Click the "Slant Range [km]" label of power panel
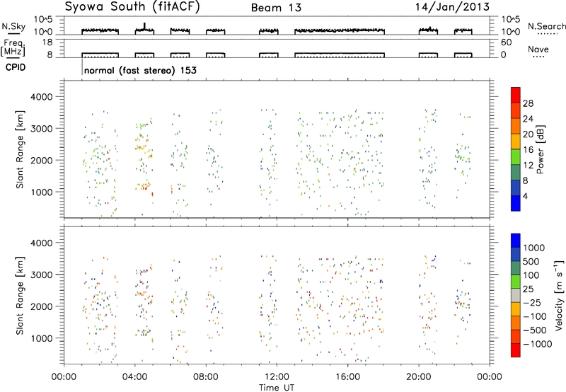 tap(20, 150)
